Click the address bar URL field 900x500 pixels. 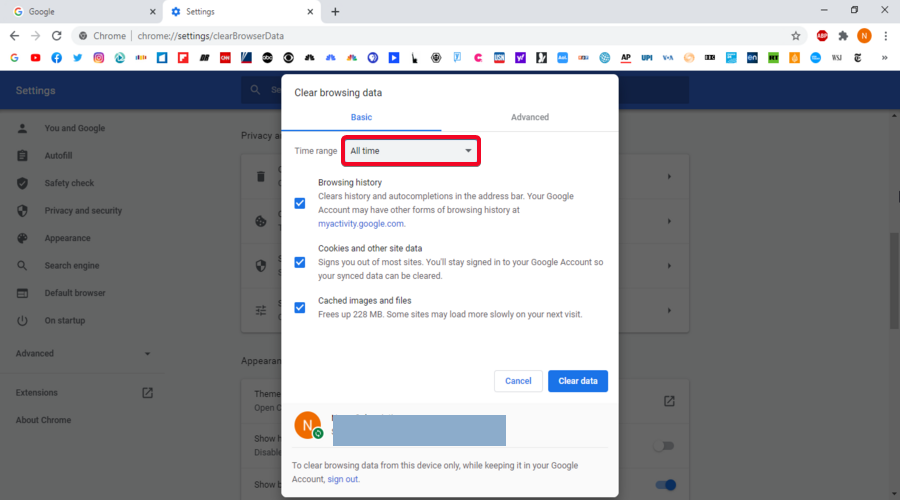click(x=400, y=36)
